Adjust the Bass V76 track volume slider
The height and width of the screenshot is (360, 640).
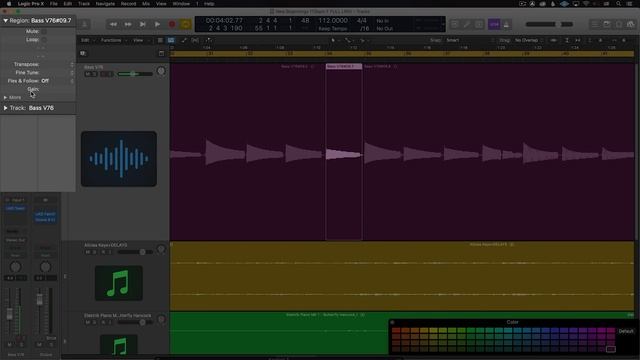point(135,74)
